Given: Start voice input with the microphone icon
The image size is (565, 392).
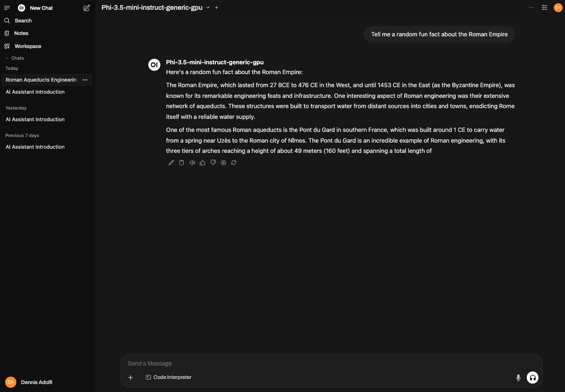Looking at the screenshot, I should [x=518, y=378].
